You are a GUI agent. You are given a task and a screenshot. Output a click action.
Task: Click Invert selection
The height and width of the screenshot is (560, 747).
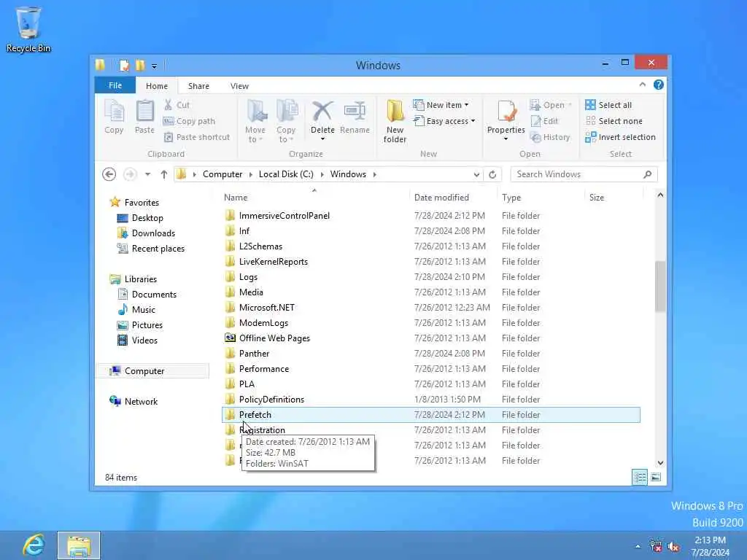[621, 137]
